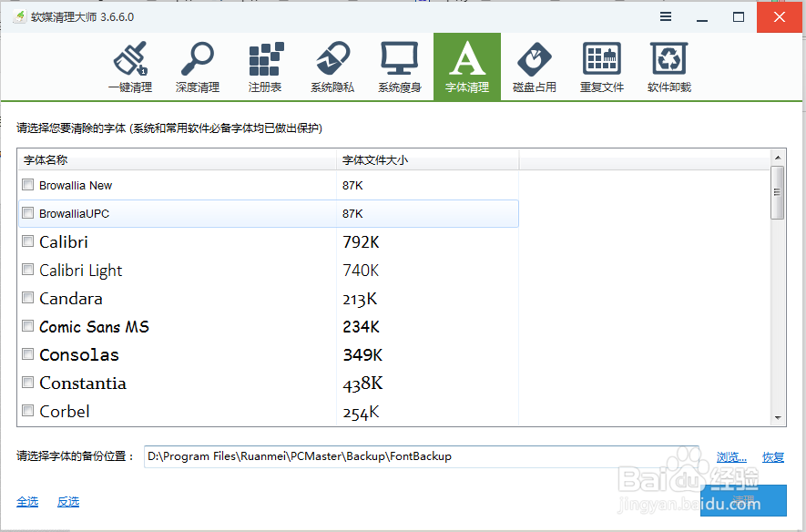Image resolution: width=806 pixels, height=532 pixels.
Task: Open the 磁盘占用 analyzer
Action: pyautogui.click(x=535, y=64)
